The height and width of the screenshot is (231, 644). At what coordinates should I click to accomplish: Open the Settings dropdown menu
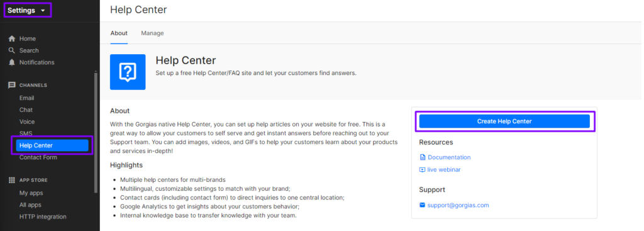(27, 10)
